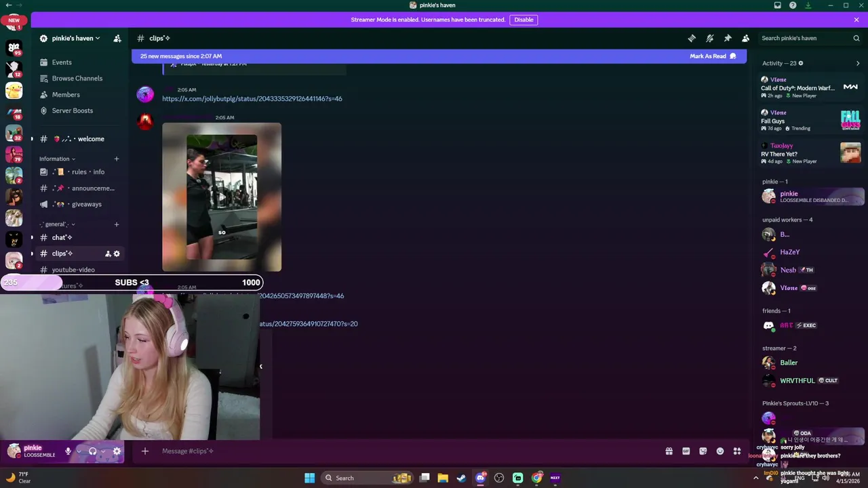Viewport: 868px width, 488px height.
Task: Open Steam from taskbar
Action: pos(462,478)
